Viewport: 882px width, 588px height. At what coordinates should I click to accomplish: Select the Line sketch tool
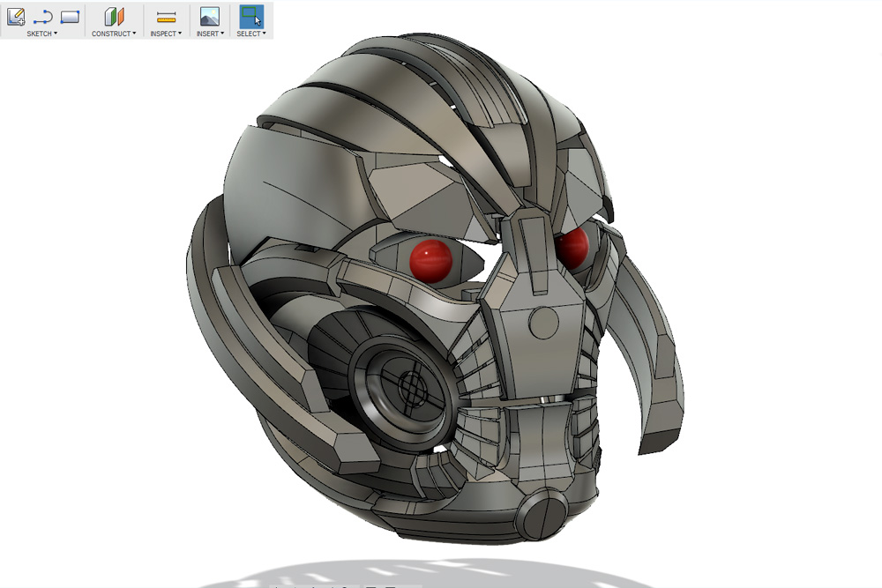pyautogui.click(x=43, y=16)
